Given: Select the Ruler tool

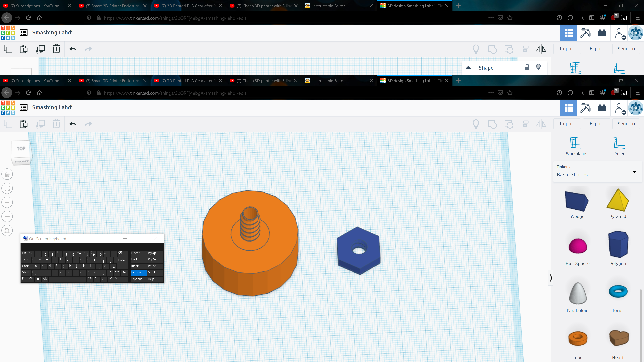Looking at the screenshot, I should coord(619,143).
